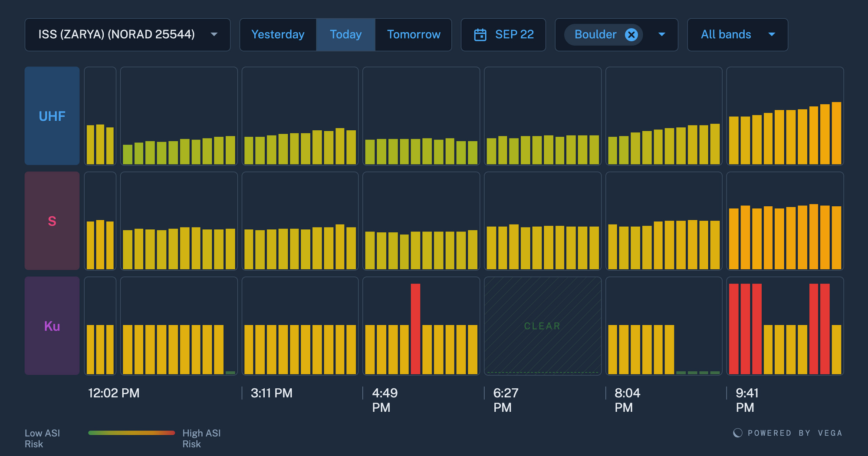The width and height of the screenshot is (868, 456).
Task: Select the S band row label
Action: [52, 221]
